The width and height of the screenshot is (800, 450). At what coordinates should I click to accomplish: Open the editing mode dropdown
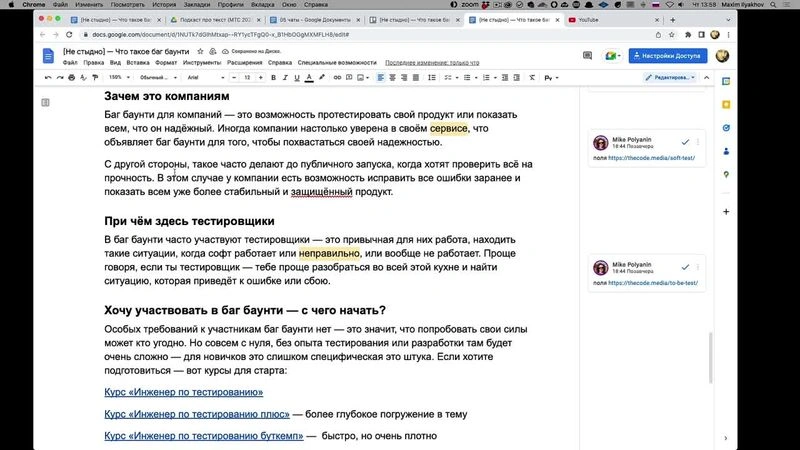[670, 78]
